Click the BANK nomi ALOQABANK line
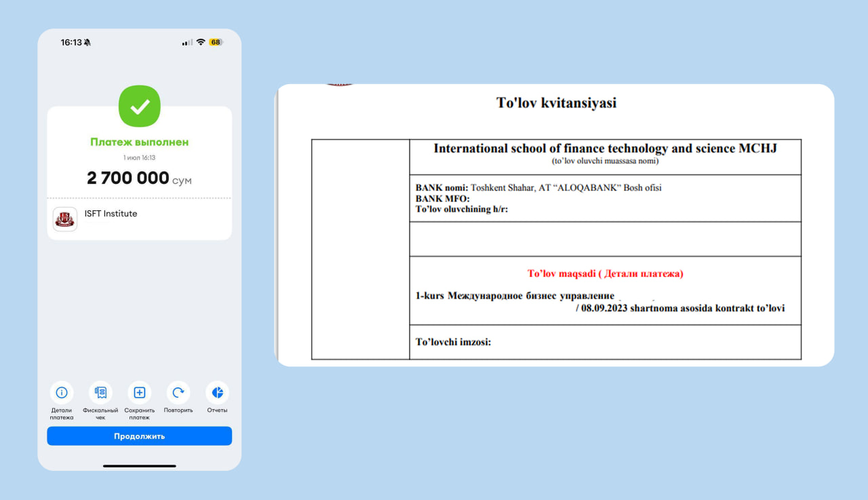Screen dimensions: 868x500 (538, 188)
